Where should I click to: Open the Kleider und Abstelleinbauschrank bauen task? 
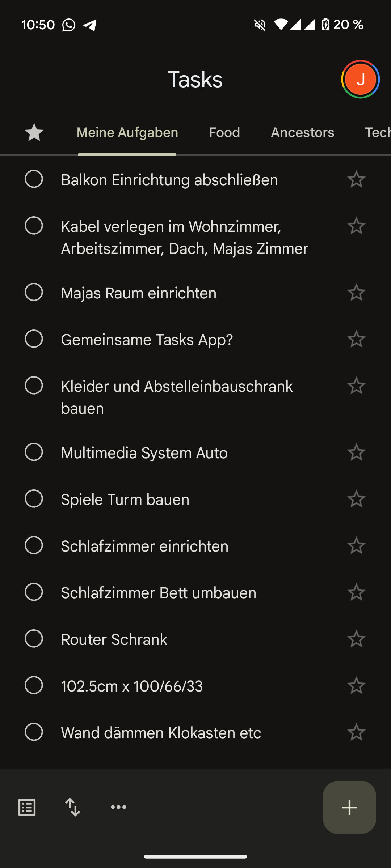click(177, 397)
